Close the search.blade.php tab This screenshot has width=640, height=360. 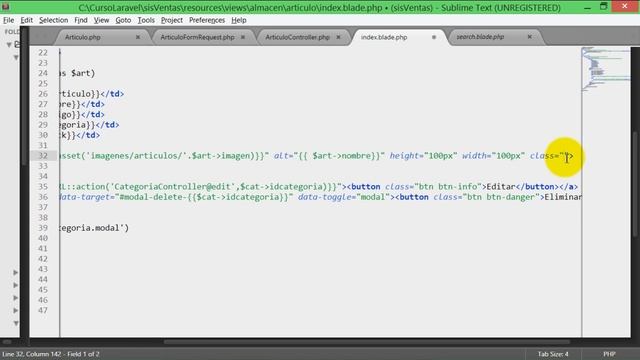pyautogui.click(x=529, y=37)
